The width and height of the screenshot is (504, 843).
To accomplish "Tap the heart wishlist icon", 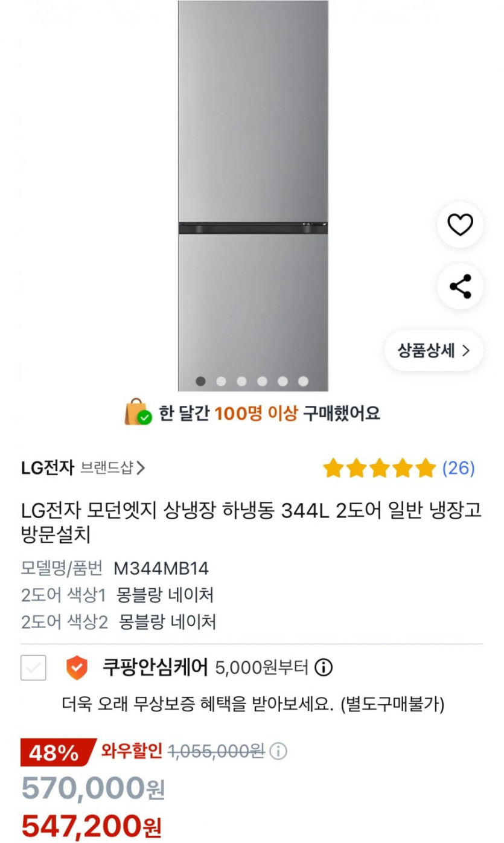I will coord(460,225).
